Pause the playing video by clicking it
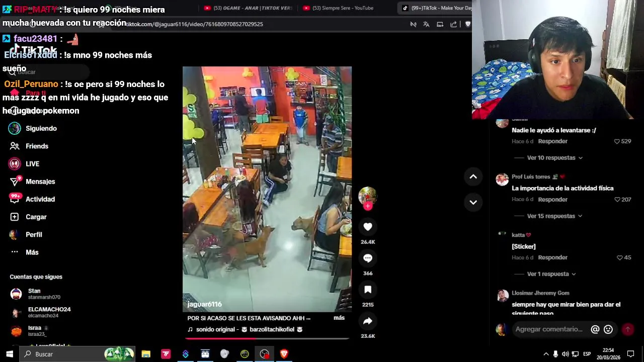Screen dimensions: 644x362 coord(267,189)
